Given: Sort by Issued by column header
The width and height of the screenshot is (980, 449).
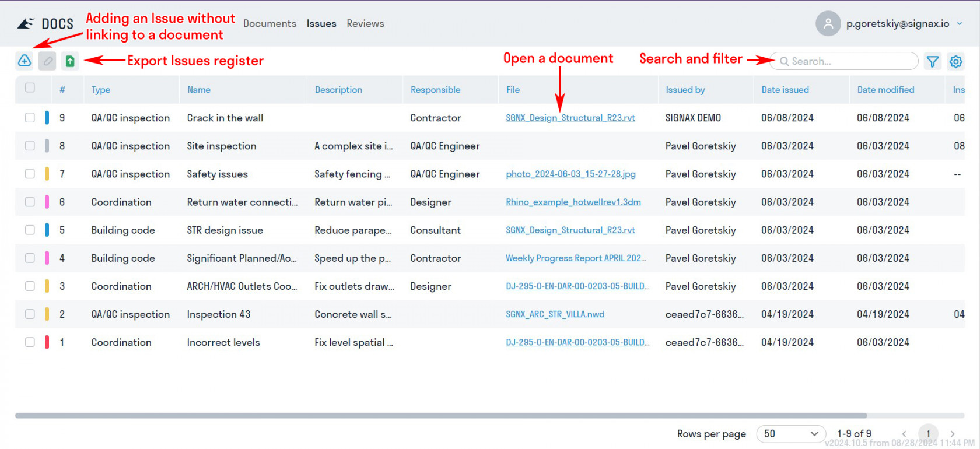Looking at the screenshot, I should coord(685,90).
